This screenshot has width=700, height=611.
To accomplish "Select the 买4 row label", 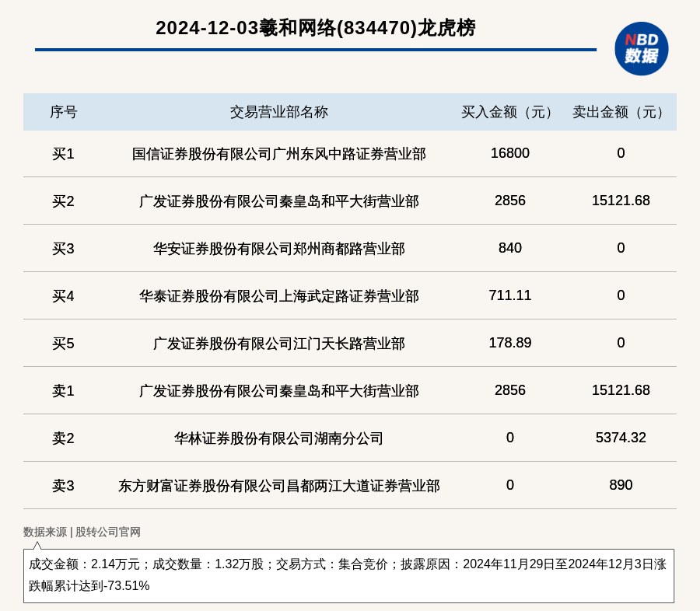I will click(63, 296).
